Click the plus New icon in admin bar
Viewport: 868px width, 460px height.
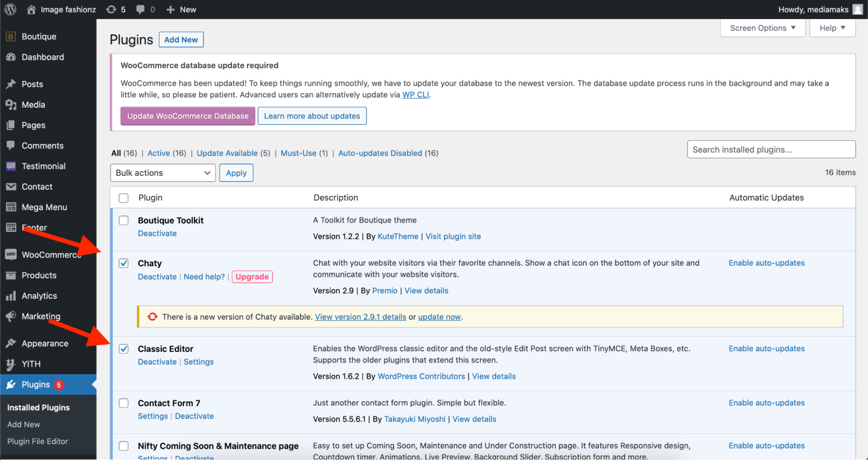(171, 9)
